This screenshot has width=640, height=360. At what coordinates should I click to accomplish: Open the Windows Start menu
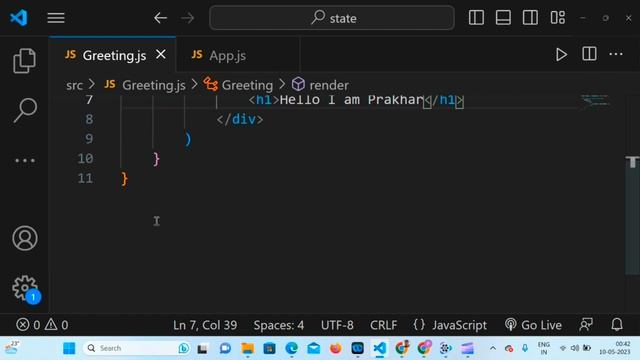coord(69,348)
